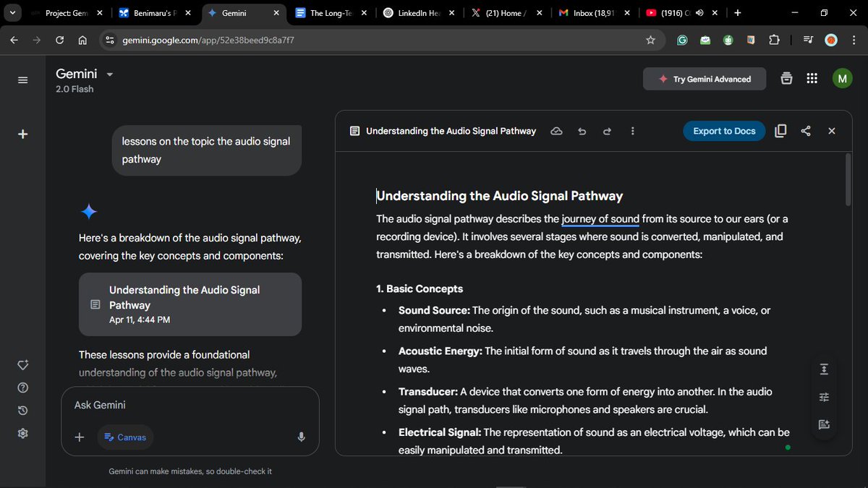Open the Google apps grid
Image resolution: width=868 pixels, height=488 pixels.
(x=812, y=79)
